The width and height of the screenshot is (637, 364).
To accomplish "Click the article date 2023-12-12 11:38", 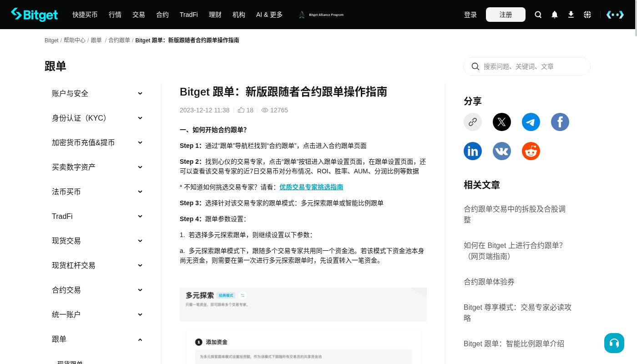I will click(x=205, y=110).
